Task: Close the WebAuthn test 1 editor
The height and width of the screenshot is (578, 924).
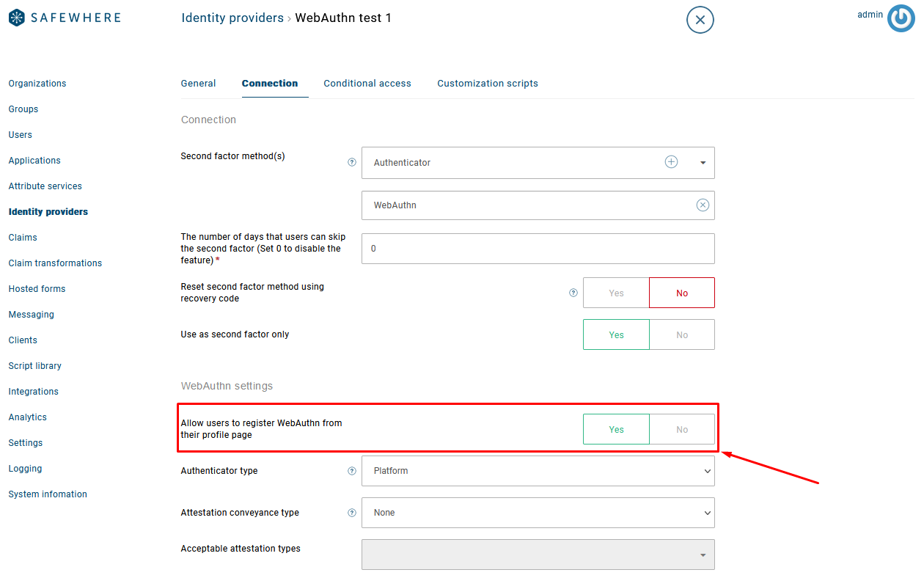Action: [700, 20]
